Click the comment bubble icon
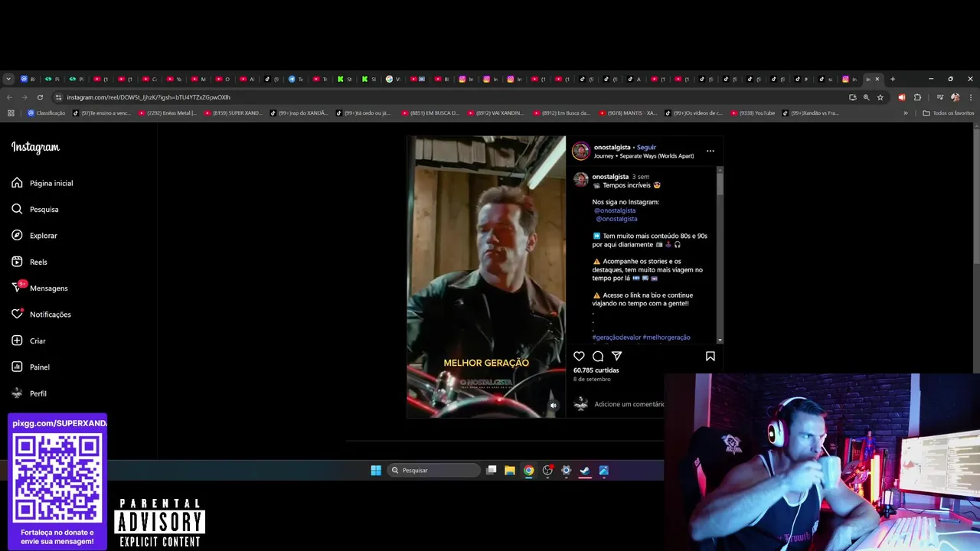Image resolution: width=980 pixels, height=551 pixels. [x=598, y=356]
